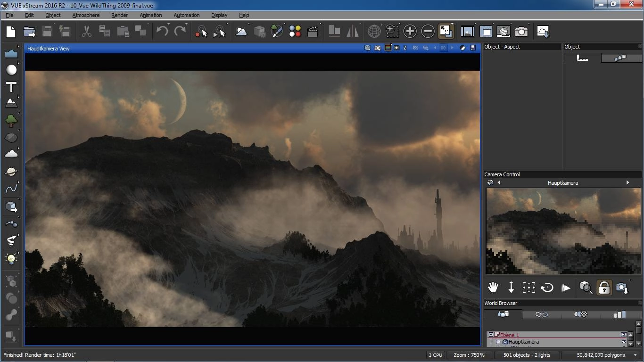Select the tree plant tool
The width and height of the screenshot is (644, 362).
coord(11,120)
